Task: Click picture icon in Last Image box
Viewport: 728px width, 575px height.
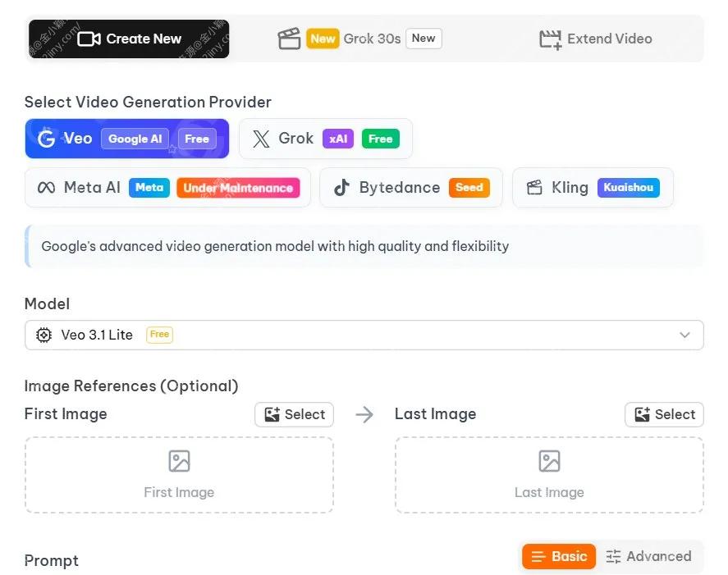Action: (x=549, y=461)
